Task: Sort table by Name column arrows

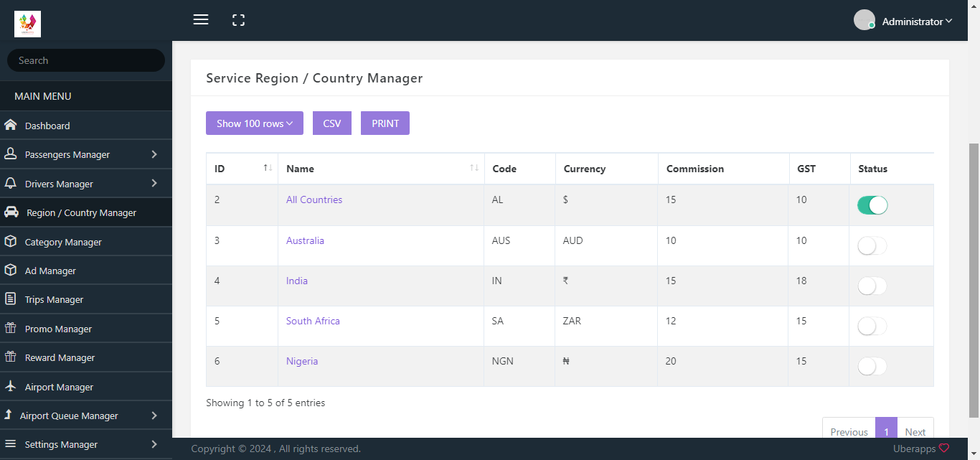Action: coord(474,168)
